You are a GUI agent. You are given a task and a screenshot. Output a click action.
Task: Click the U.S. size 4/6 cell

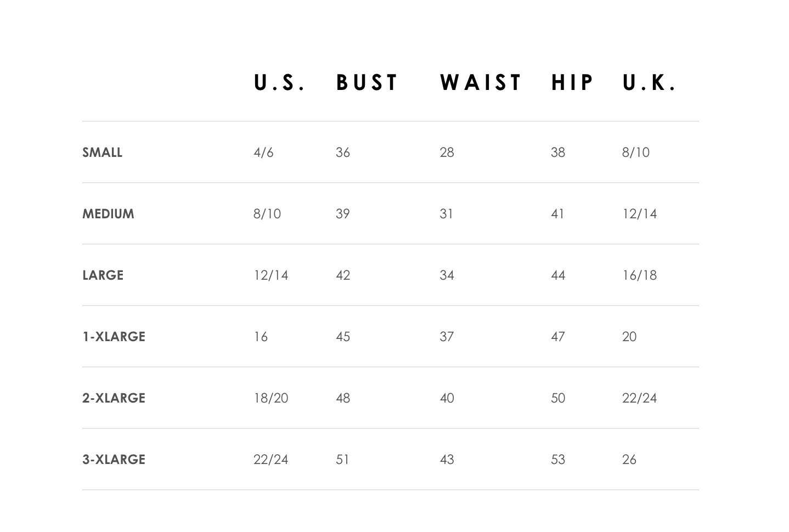(263, 152)
